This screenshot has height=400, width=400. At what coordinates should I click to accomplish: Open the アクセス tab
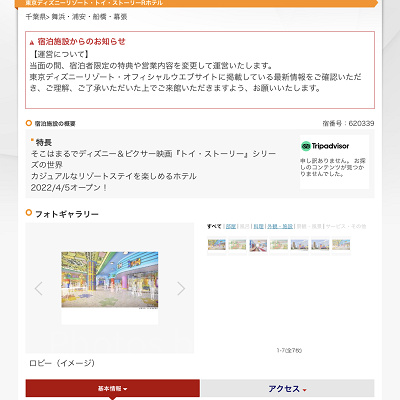(288, 389)
